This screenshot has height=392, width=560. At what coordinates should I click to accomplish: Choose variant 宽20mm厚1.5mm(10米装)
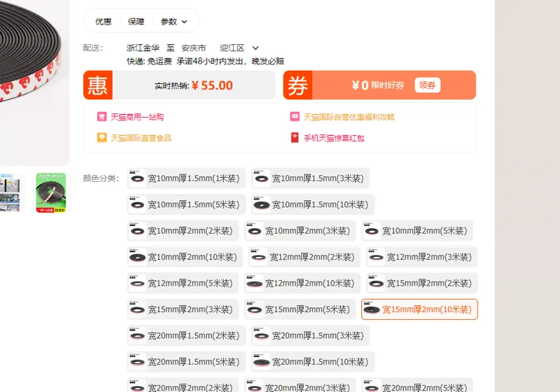coord(313,362)
